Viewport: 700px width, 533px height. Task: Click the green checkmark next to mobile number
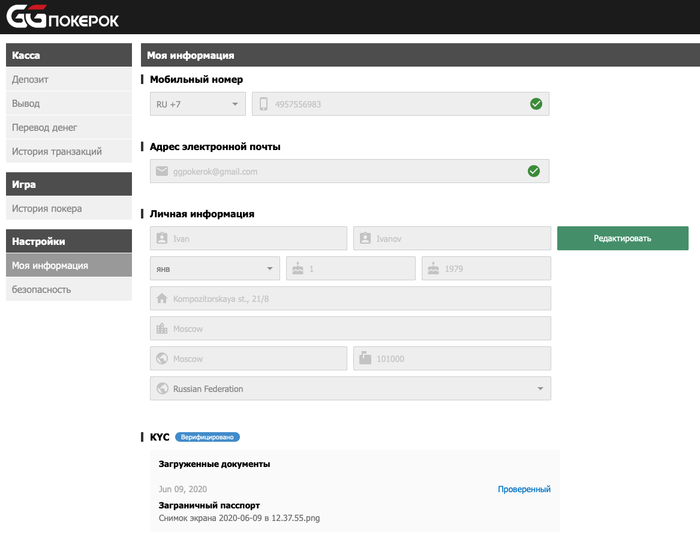[x=536, y=104]
